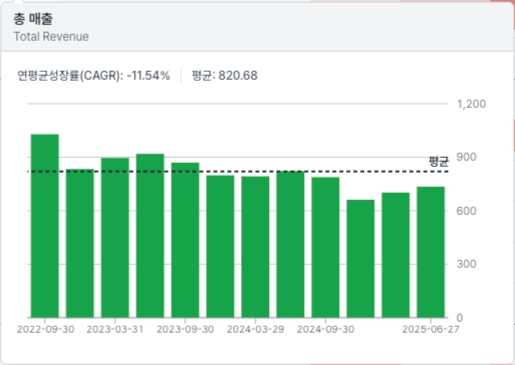Click the '평균' label on the dashed line

coord(439,162)
